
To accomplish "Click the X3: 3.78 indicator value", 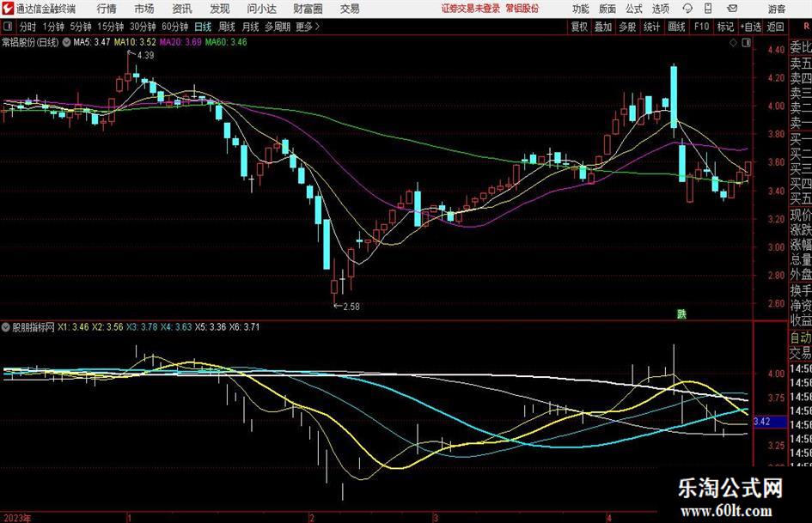I will tap(142, 327).
